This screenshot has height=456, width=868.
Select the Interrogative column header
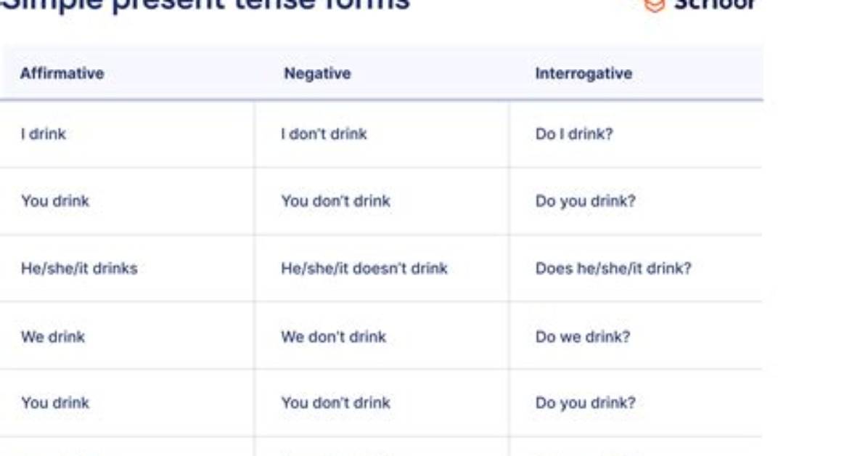click(584, 73)
